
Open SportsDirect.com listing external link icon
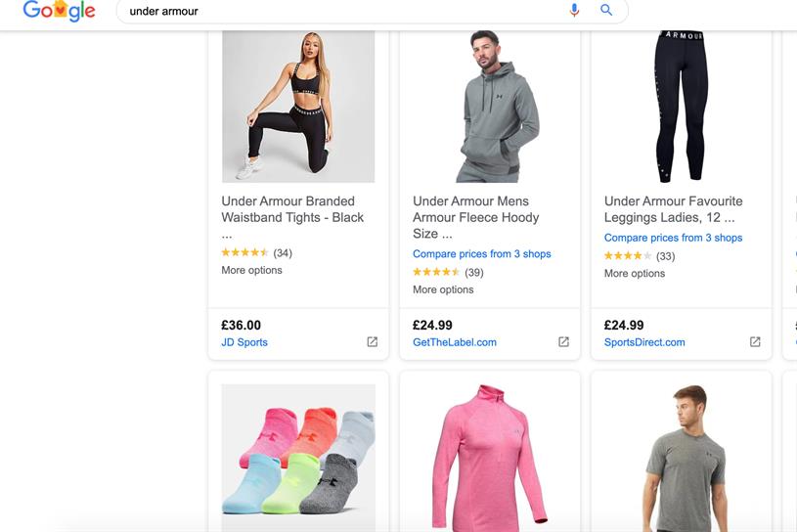click(x=755, y=342)
